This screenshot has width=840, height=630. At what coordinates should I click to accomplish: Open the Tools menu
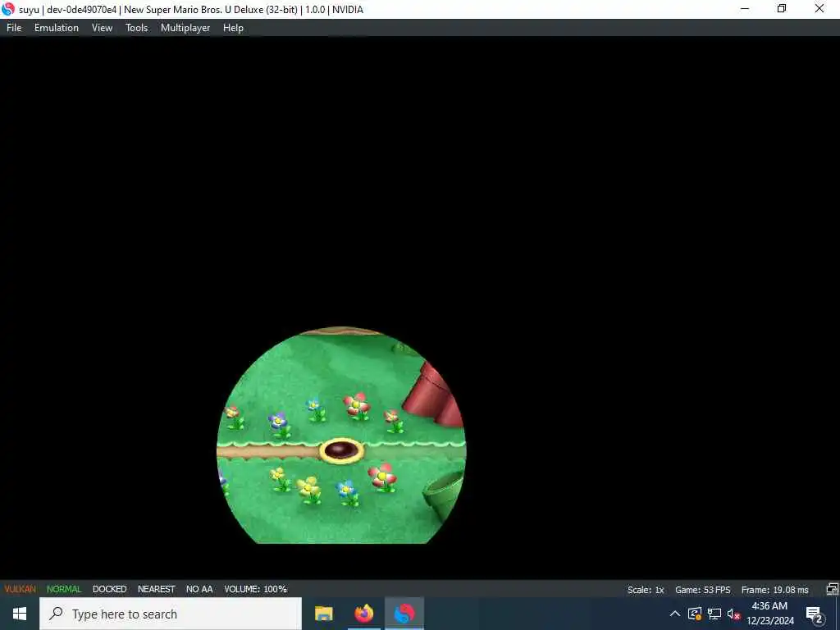pos(137,28)
